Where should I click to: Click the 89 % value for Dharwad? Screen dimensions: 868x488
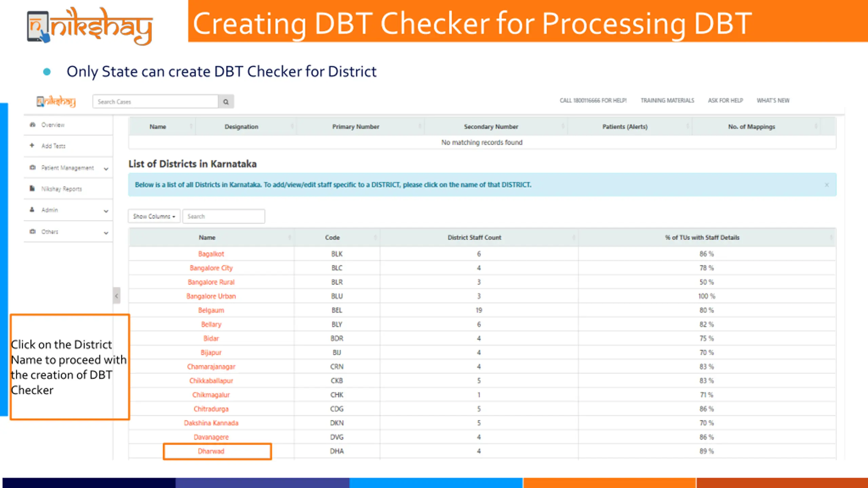tap(707, 451)
